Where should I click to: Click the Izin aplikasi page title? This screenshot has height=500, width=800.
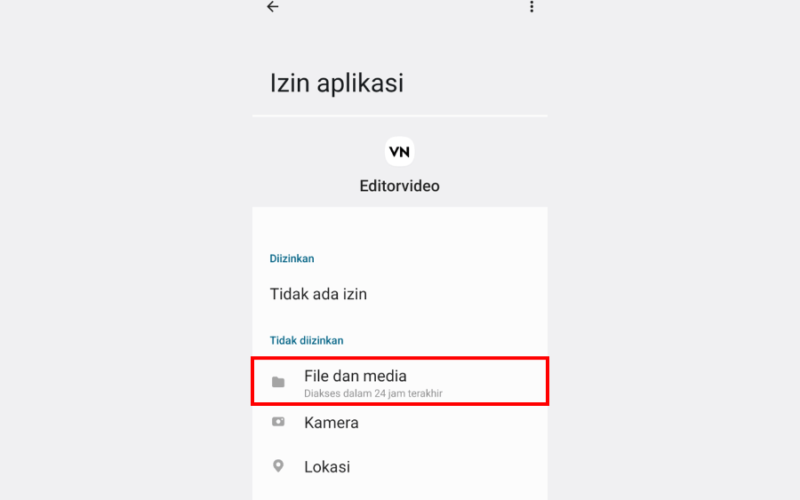pos(336,83)
